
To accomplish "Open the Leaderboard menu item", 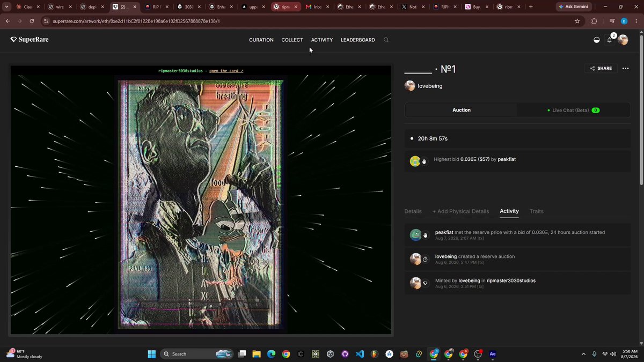I will (x=358, y=40).
